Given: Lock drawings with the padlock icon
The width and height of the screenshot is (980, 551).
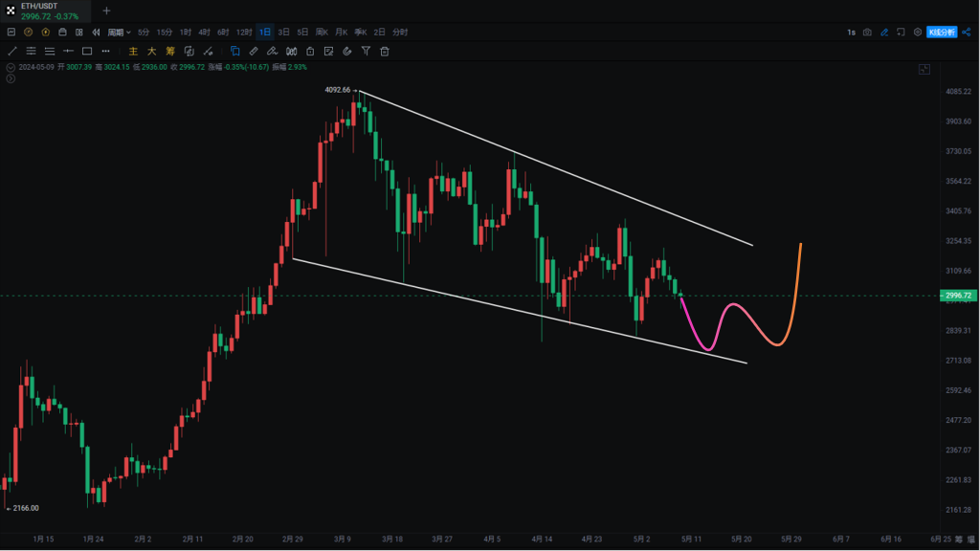Looking at the screenshot, I should 310,52.
